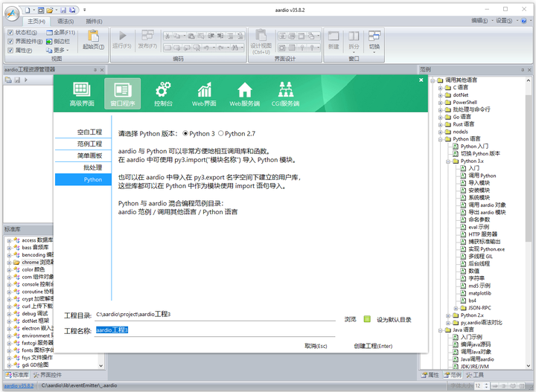Switch to 界面控件 bottom tab
This screenshot has height=392, width=536.
(x=48, y=375)
